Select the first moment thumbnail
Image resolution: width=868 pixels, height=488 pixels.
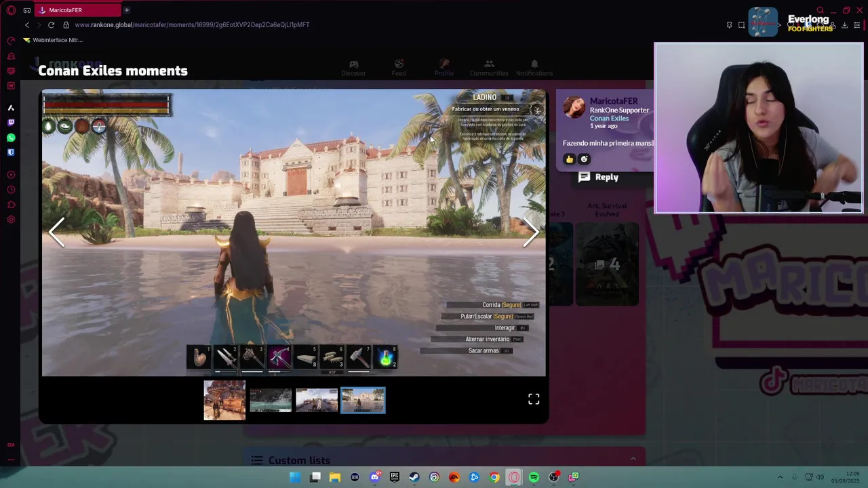point(224,400)
